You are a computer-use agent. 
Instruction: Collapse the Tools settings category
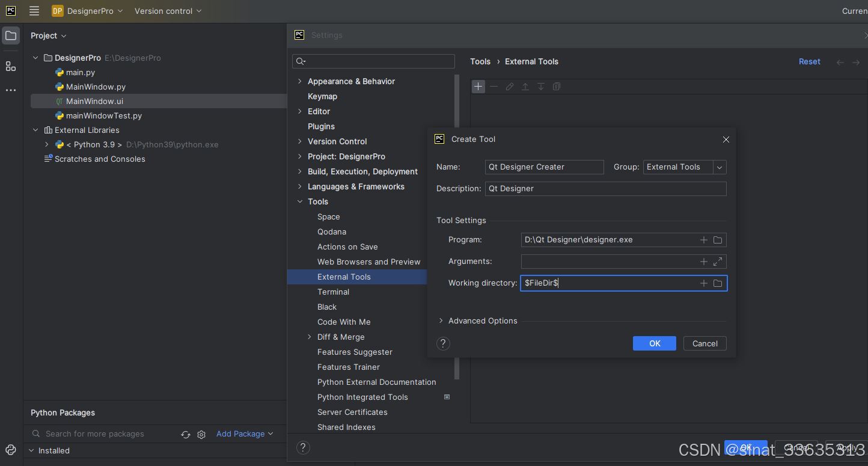tap(300, 201)
